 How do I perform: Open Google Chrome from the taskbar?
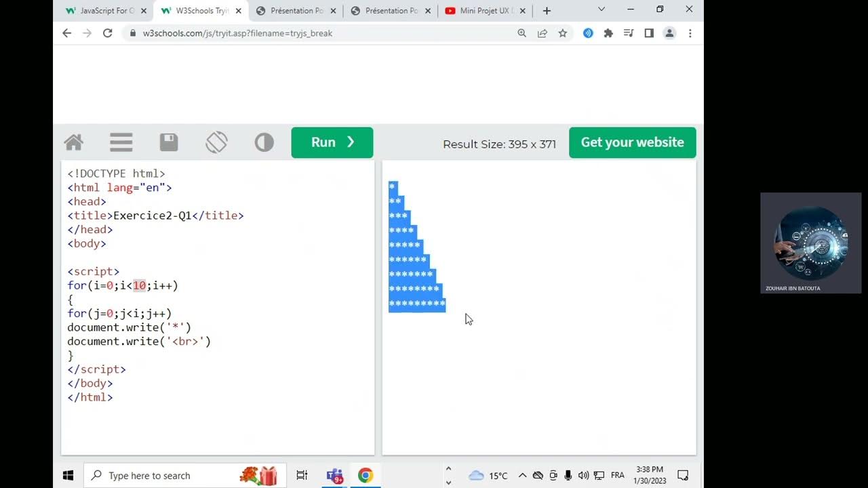(366, 475)
